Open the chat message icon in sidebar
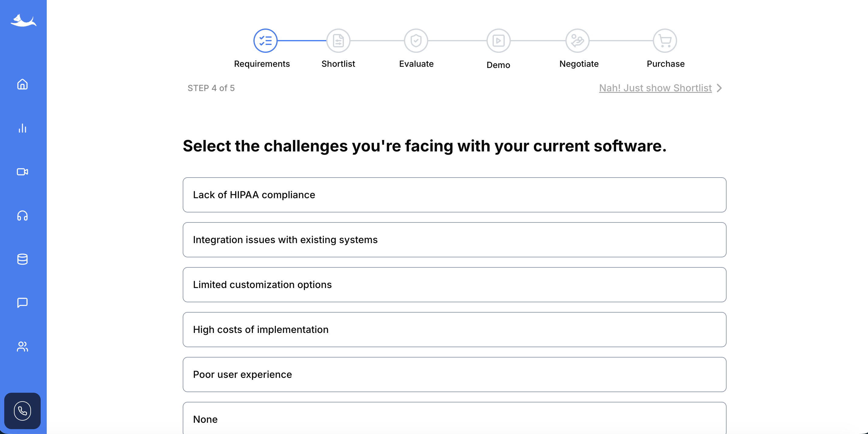The height and width of the screenshot is (434, 868). point(22,303)
